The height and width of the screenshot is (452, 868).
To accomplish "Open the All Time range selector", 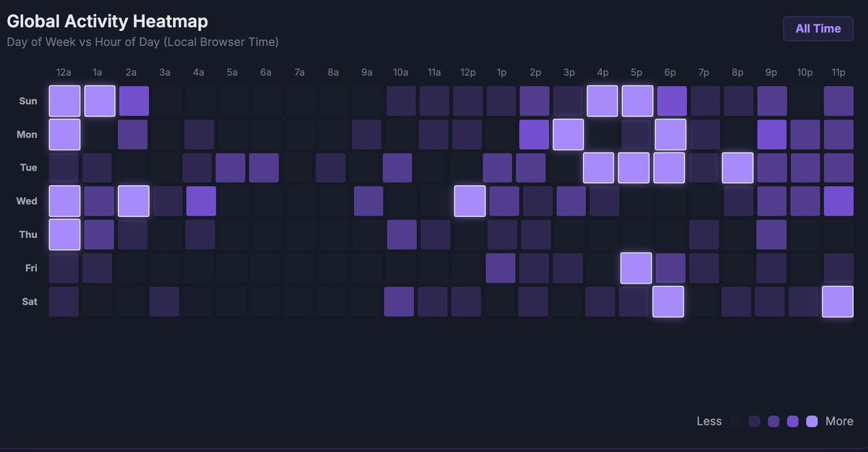I will (x=818, y=29).
